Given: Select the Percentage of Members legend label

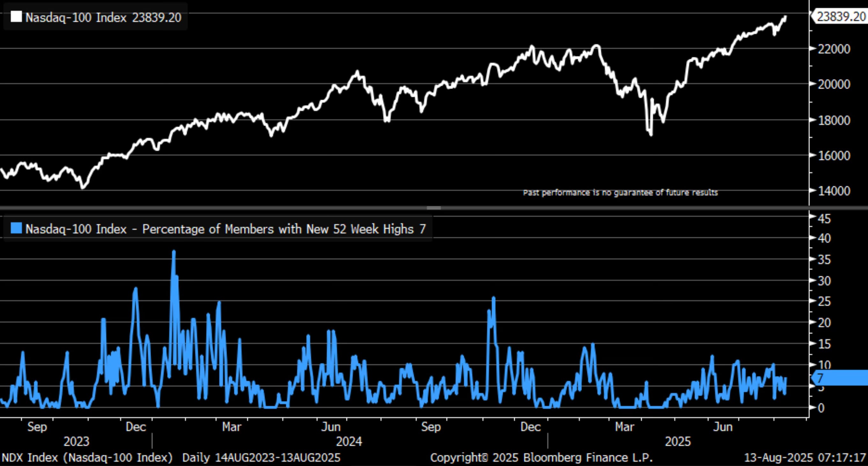Looking at the screenshot, I should (225, 229).
